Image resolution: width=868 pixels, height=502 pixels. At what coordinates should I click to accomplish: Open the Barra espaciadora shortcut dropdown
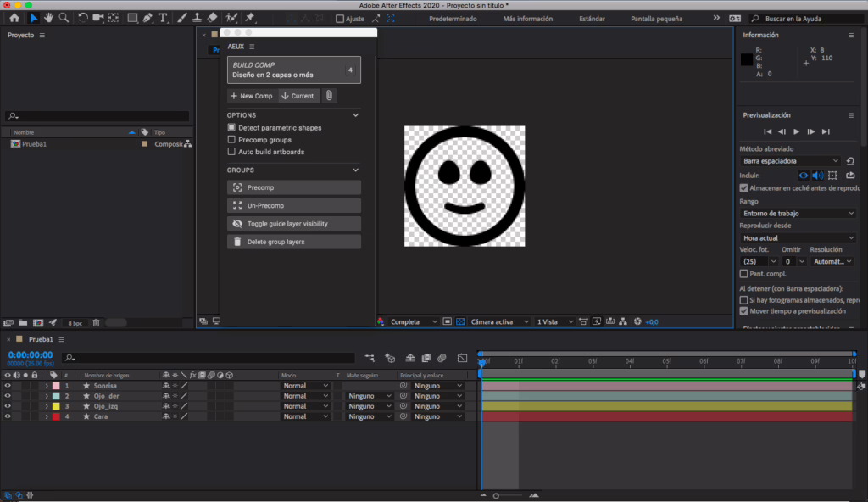point(789,161)
